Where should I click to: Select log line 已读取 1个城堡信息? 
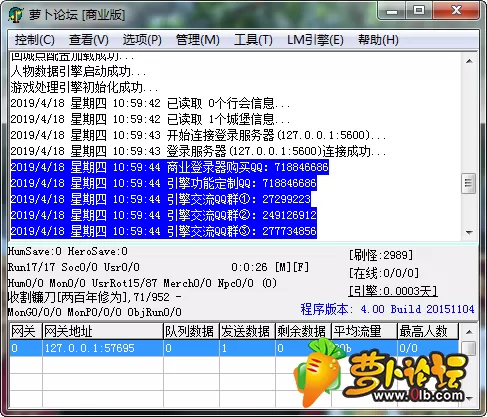point(150,119)
